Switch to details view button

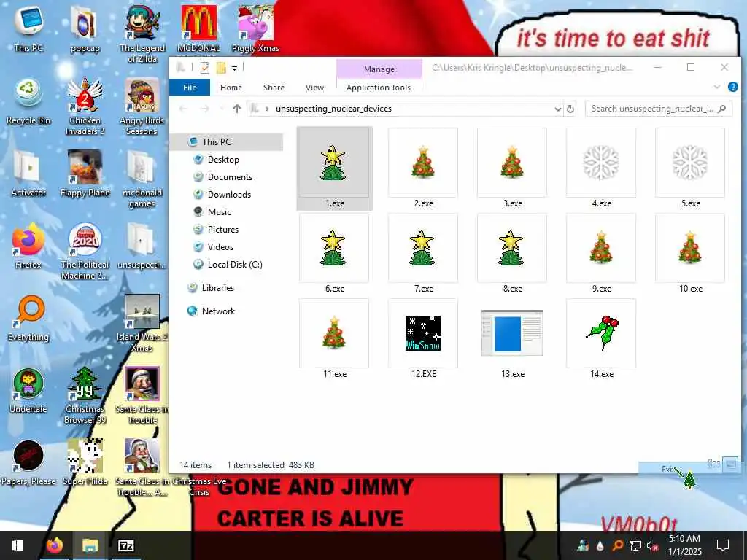713,463
